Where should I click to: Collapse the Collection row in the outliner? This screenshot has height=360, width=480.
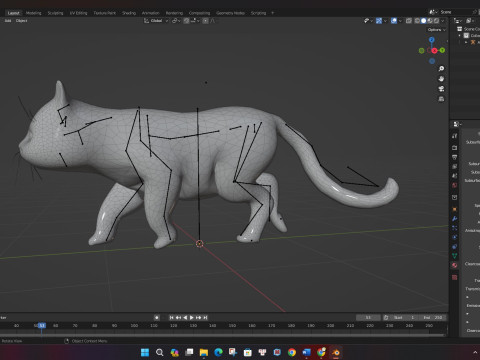(x=460, y=35)
